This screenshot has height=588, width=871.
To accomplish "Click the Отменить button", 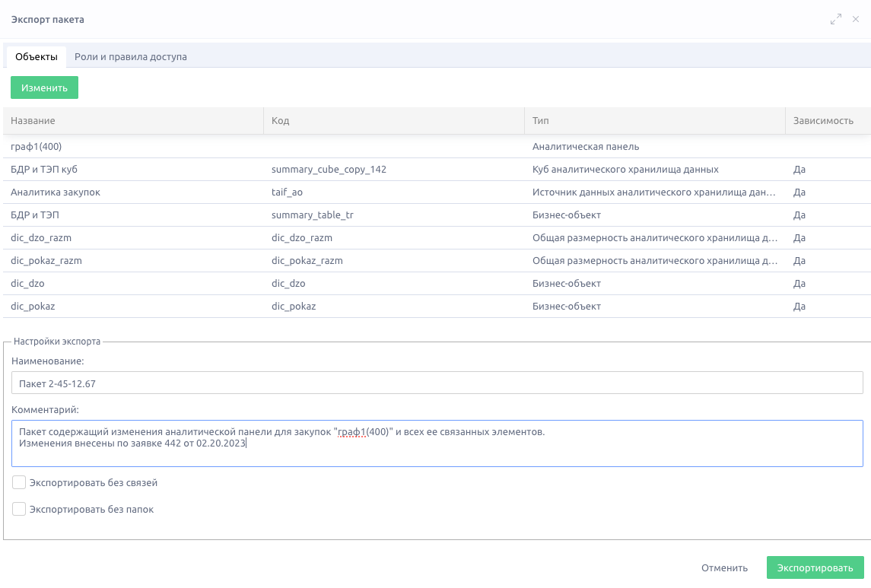I will [724, 567].
